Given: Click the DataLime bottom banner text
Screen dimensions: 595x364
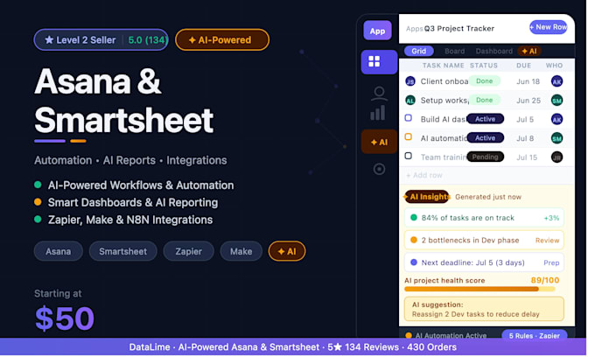Looking at the screenshot, I should point(292,346).
